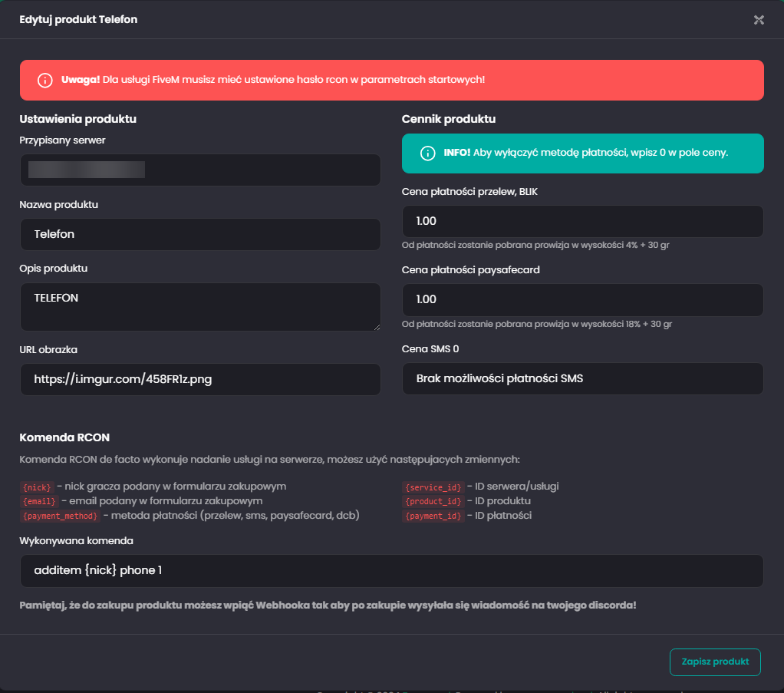Open the Cena SMS payment dropdown
Screen dimensions: 784x693
[582, 378]
